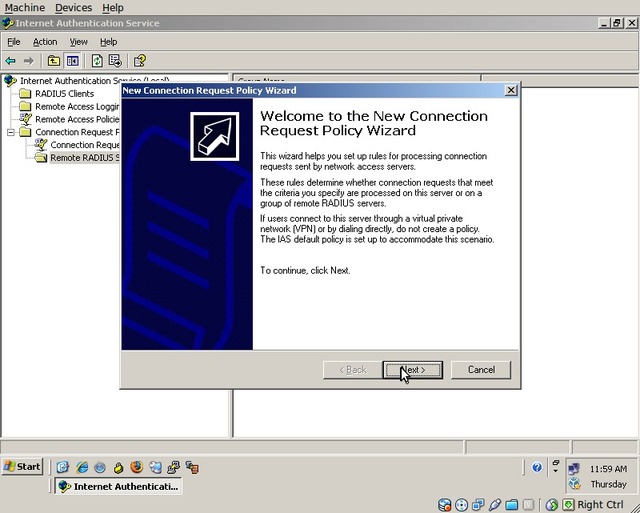Open the View menu
640x513 pixels.
(78, 42)
